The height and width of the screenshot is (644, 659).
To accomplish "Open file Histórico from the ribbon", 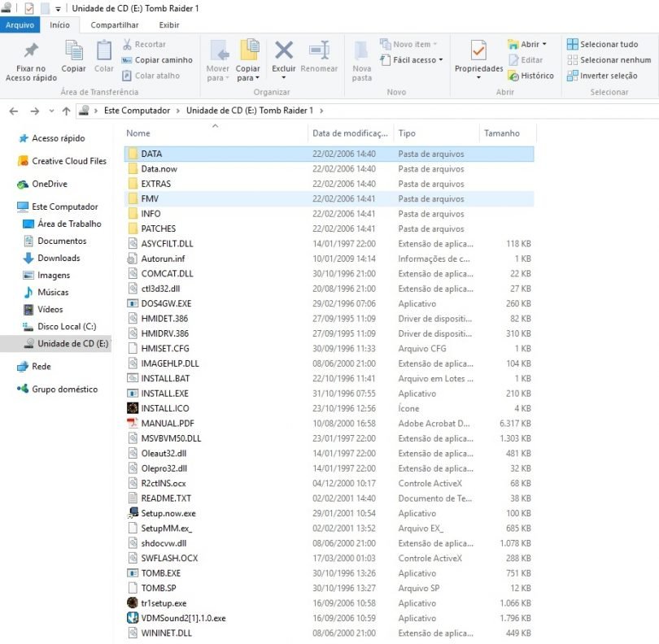I will pos(533,76).
